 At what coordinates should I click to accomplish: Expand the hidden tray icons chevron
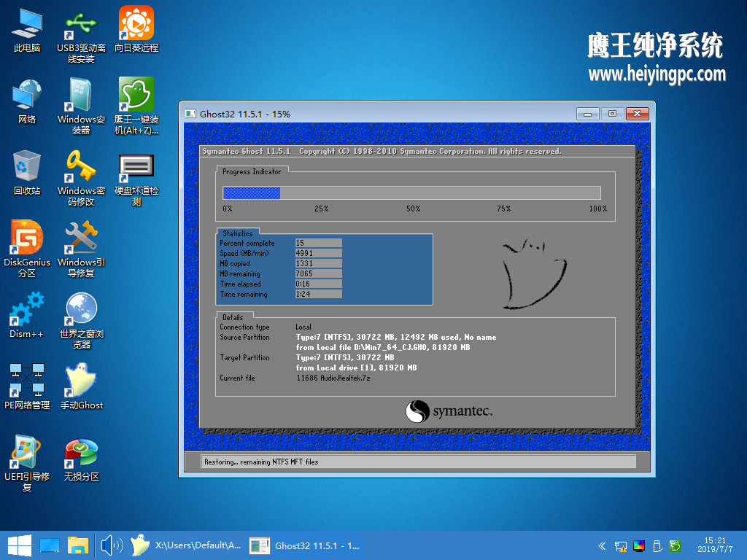pyautogui.click(x=602, y=546)
